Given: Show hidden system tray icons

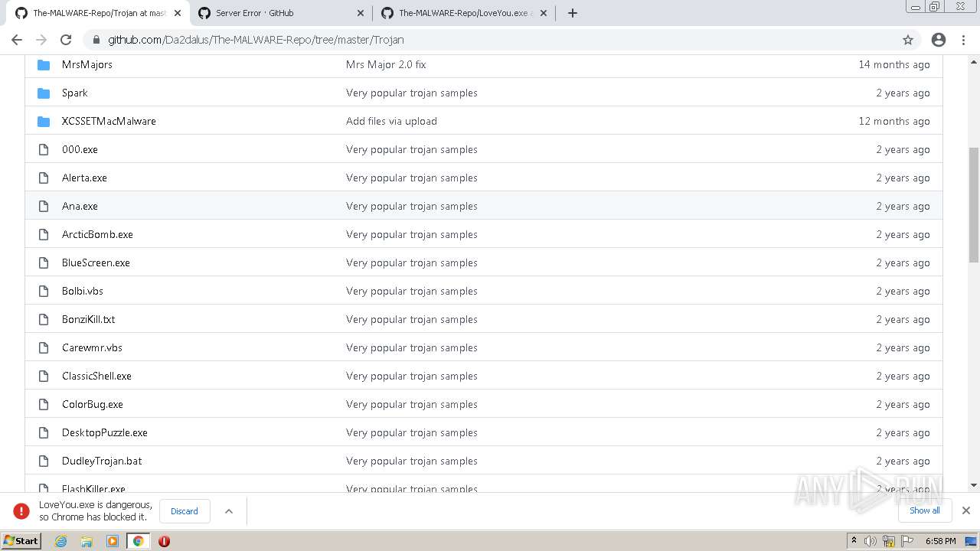Looking at the screenshot, I should pyautogui.click(x=854, y=540).
